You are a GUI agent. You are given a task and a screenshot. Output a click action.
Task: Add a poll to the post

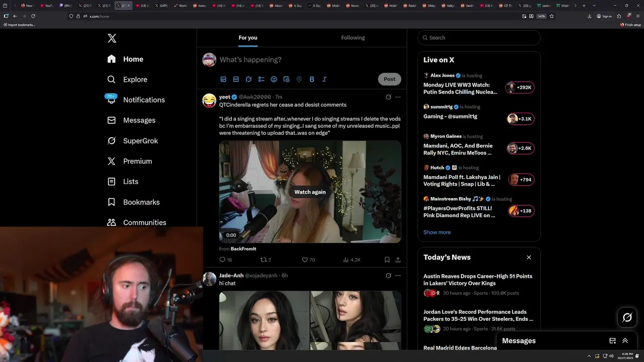tap(261, 79)
